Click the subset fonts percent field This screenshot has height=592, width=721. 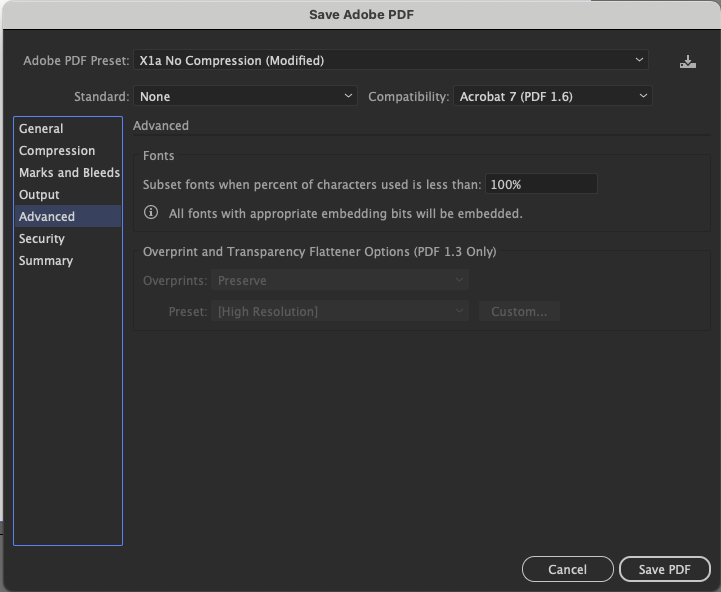pyautogui.click(x=541, y=184)
